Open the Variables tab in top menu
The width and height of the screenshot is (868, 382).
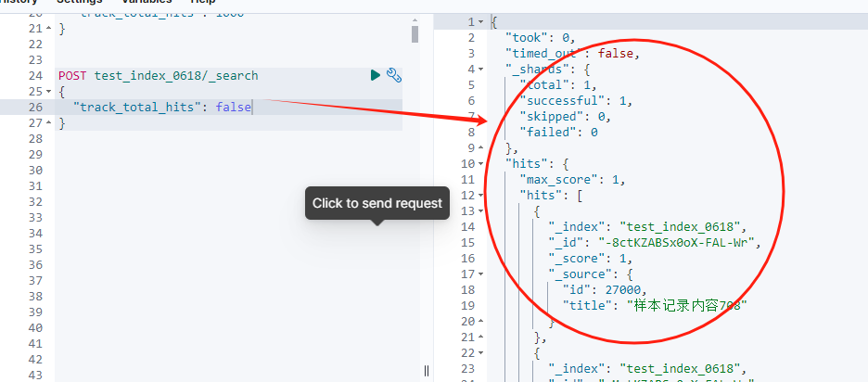(x=147, y=2)
